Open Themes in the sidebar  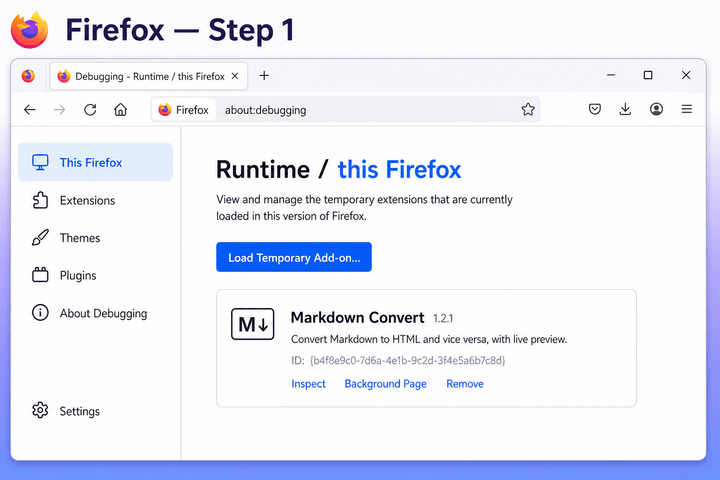tap(96, 237)
